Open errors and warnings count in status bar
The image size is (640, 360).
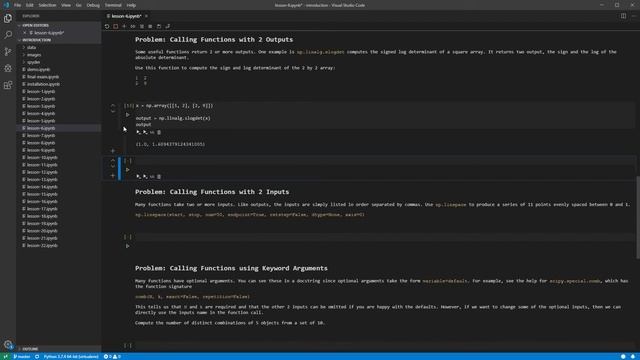point(112,356)
